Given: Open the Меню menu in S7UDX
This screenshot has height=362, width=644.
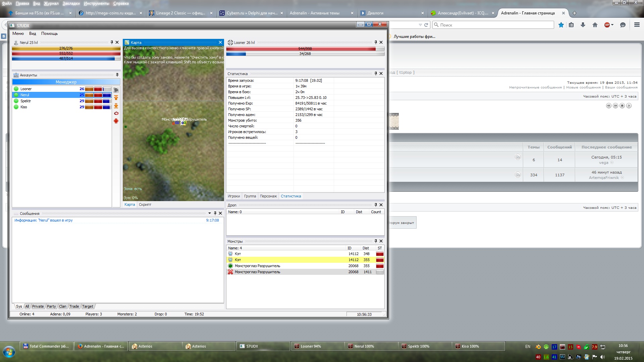Looking at the screenshot, I should tap(18, 34).
